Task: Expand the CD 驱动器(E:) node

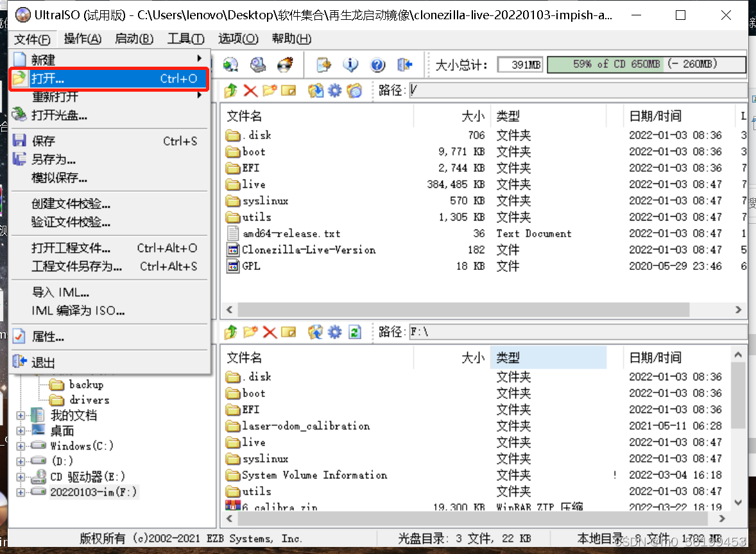Action: 21,477
